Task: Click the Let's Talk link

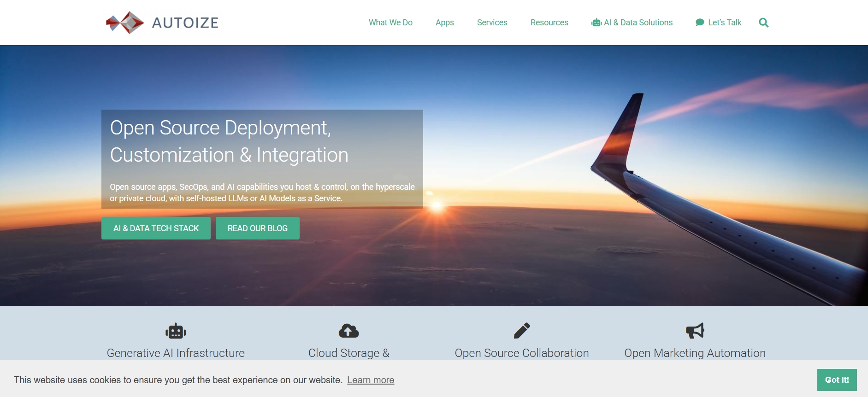Action: click(719, 23)
